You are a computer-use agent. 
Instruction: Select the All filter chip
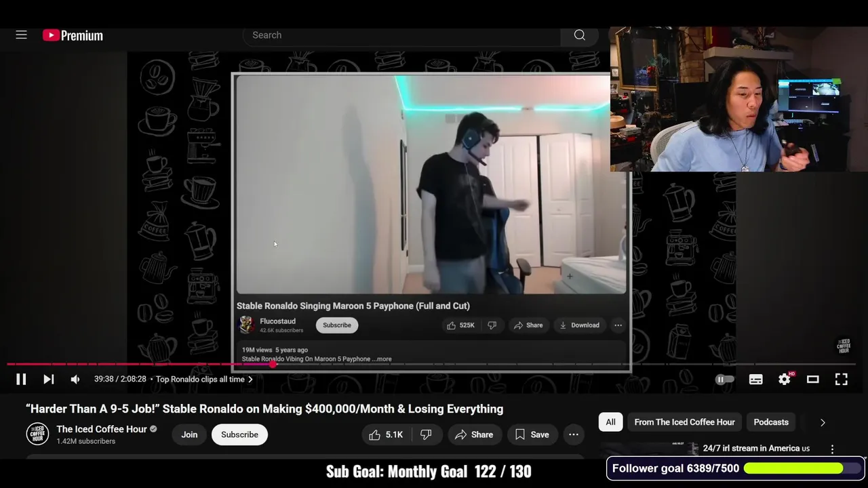610,422
